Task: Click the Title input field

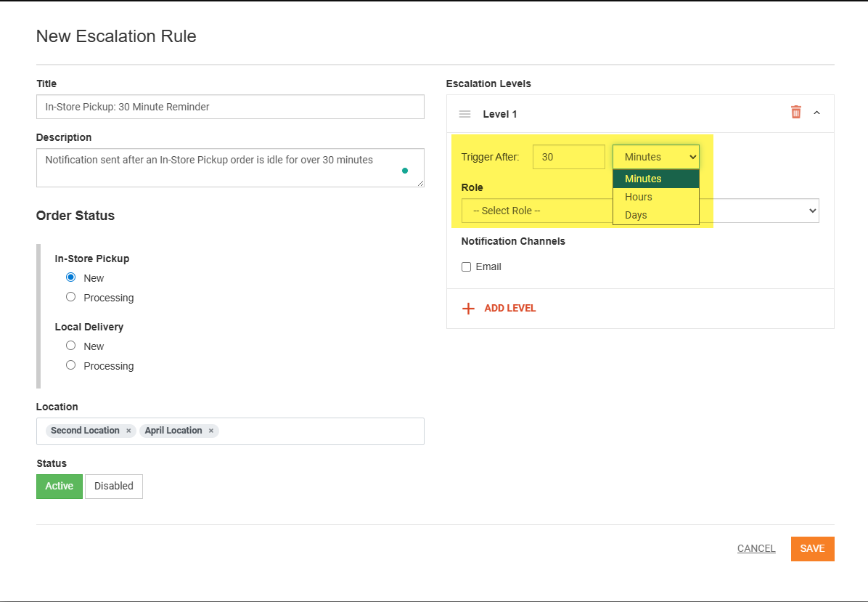Action: click(230, 107)
